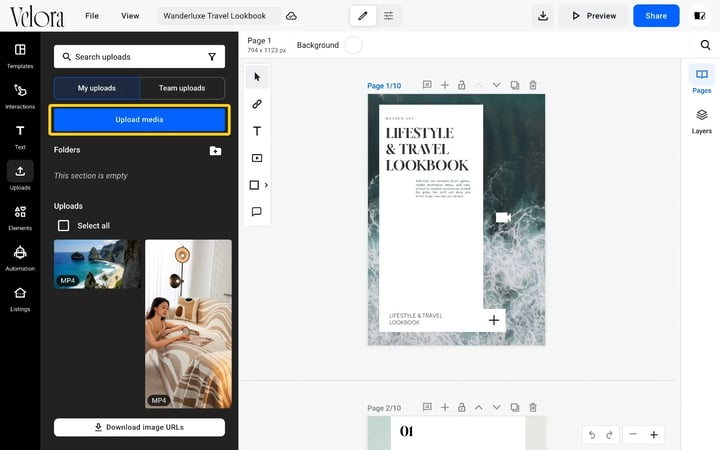
Task: Select the video media tool
Action: pos(257,158)
